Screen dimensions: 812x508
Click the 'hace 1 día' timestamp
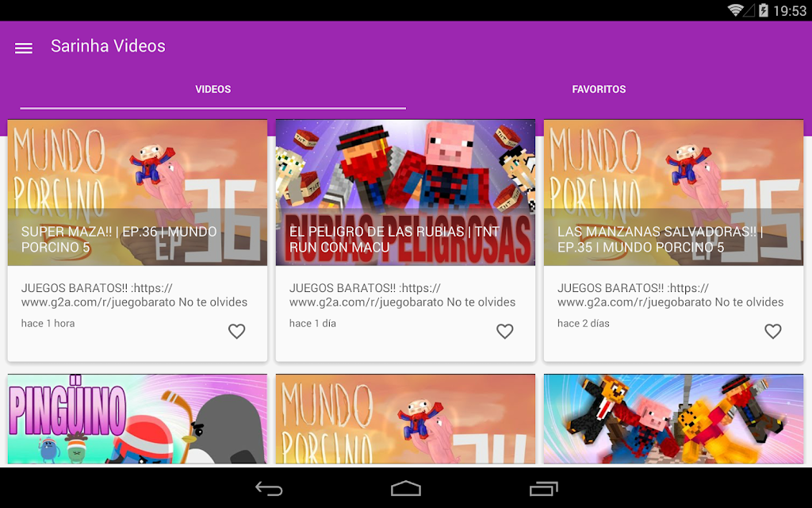point(312,324)
